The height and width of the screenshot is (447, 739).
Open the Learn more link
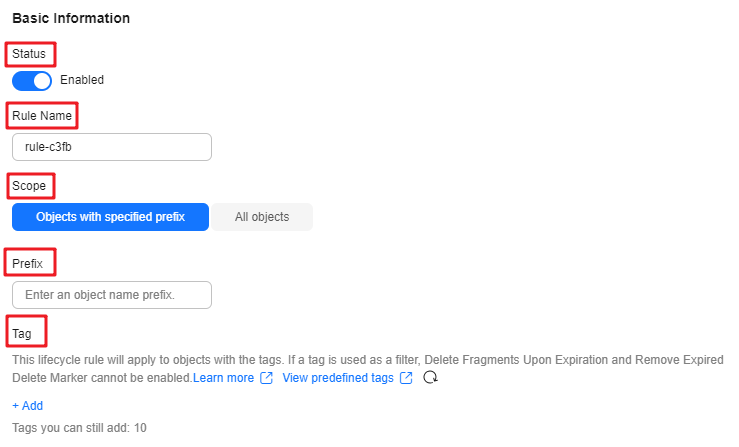223,378
